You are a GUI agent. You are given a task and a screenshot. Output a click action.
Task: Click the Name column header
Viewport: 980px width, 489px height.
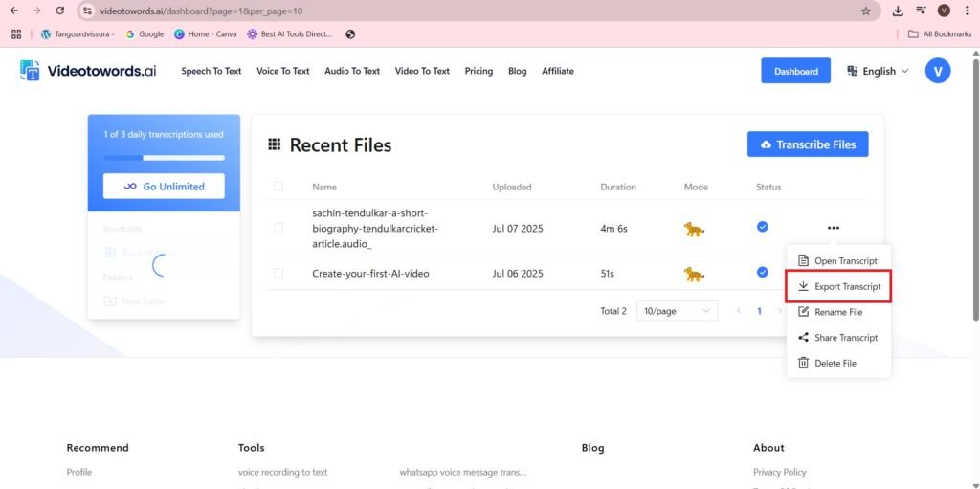[324, 187]
